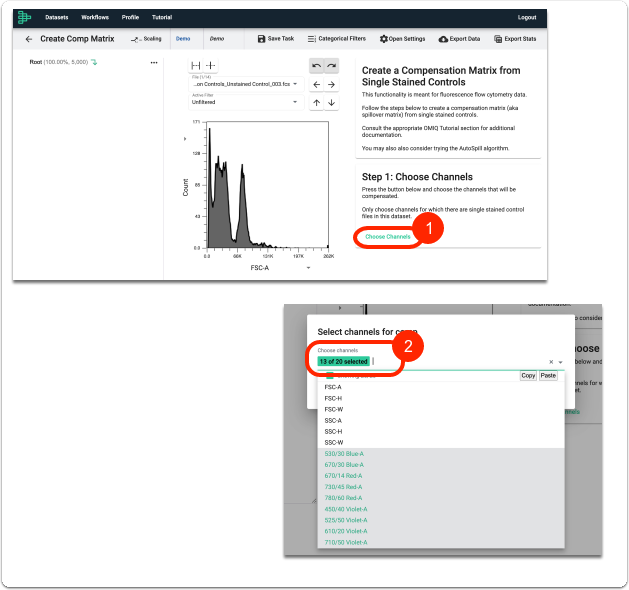Collapse the channels dropdown arrow
Viewport: 629px width, 590px height.
coord(560,362)
